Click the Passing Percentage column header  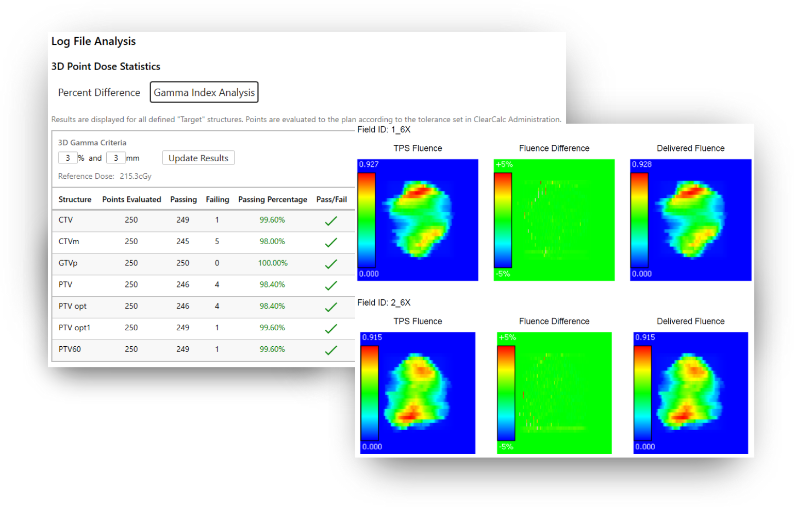coord(272,199)
